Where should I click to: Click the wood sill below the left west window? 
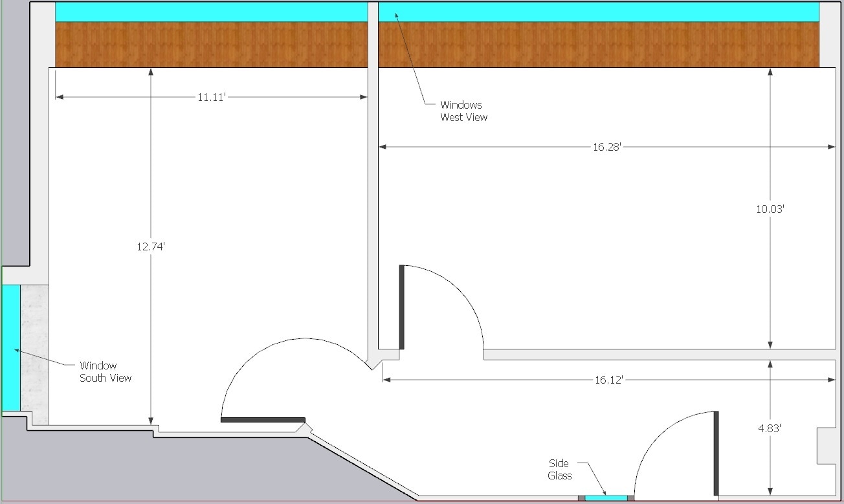coord(212,45)
